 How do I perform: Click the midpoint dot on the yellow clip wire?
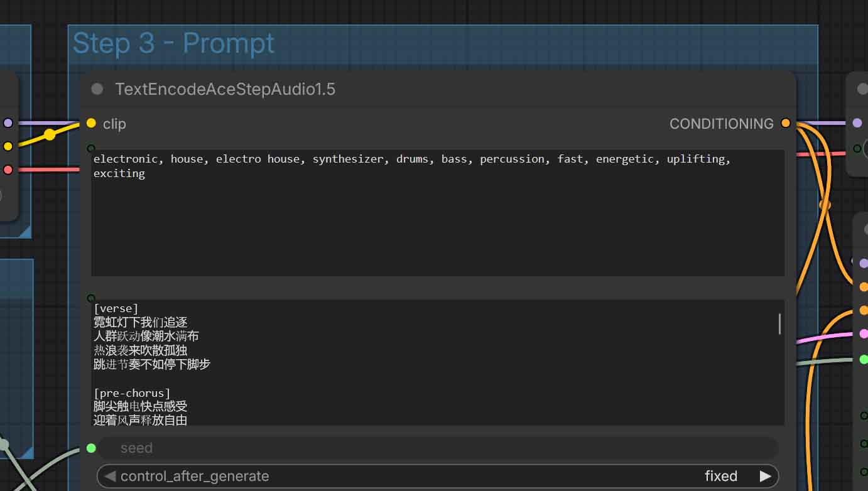(x=49, y=134)
